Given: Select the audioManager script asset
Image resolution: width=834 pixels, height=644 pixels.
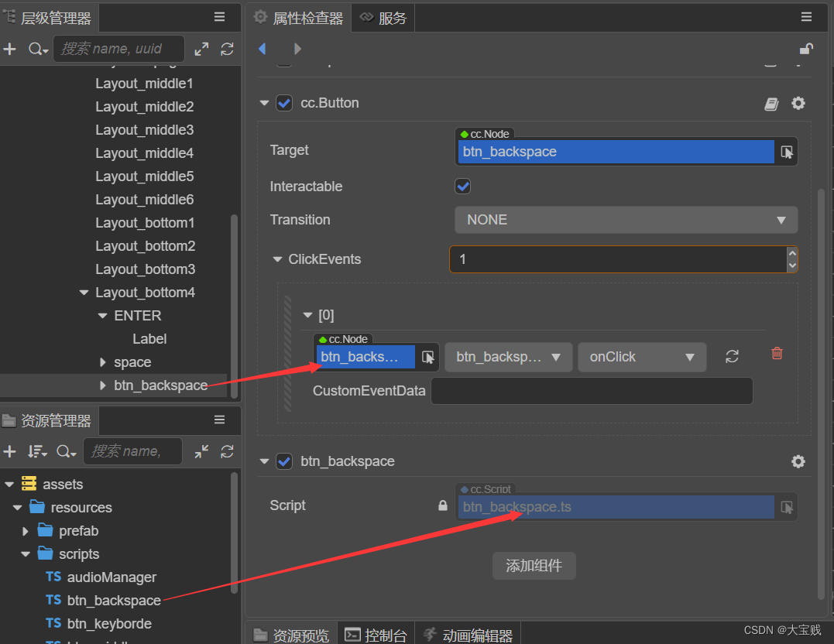Looking at the screenshot, I should pyautogui.click(x=112, y=577).
